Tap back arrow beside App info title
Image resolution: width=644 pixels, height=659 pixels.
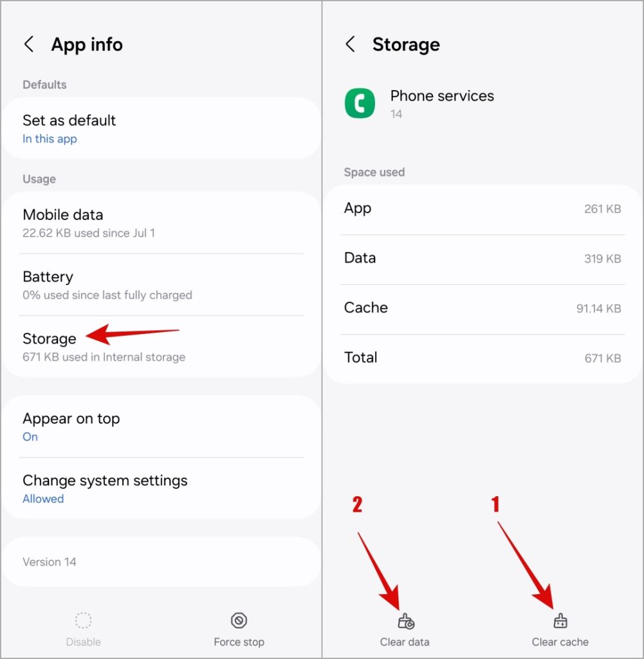click(29, 44)
